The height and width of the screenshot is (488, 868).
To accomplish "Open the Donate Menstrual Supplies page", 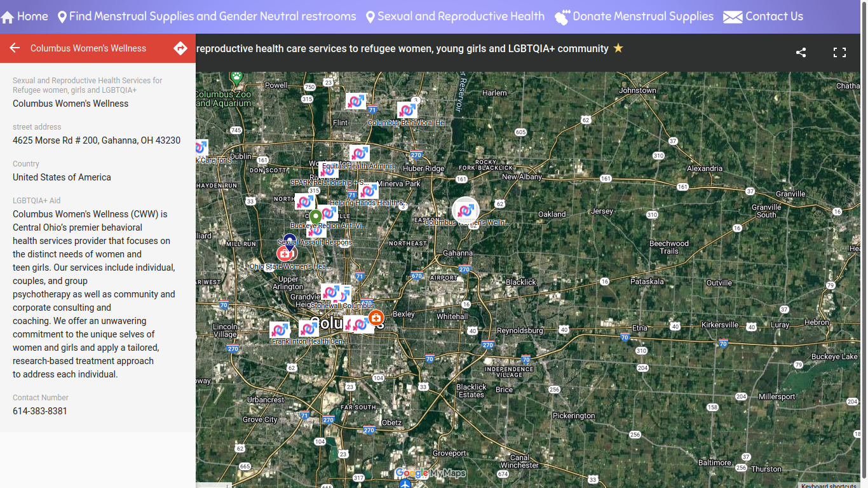I will point(634,17).
